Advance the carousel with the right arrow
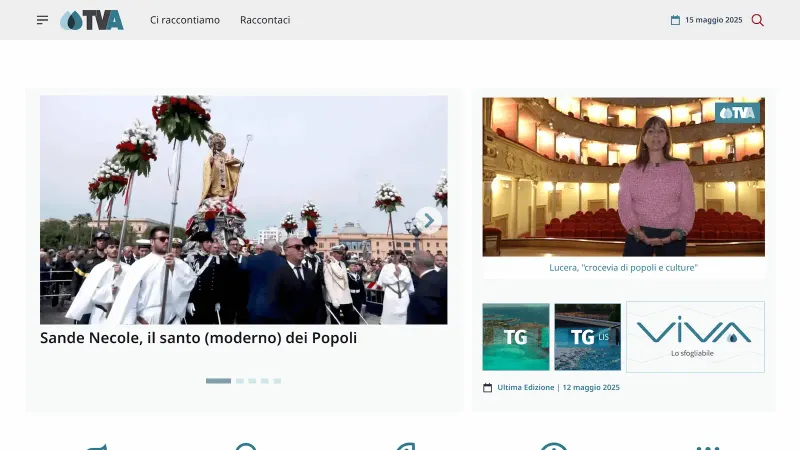This screenshot has width=800, height=450. coord(428,220)
